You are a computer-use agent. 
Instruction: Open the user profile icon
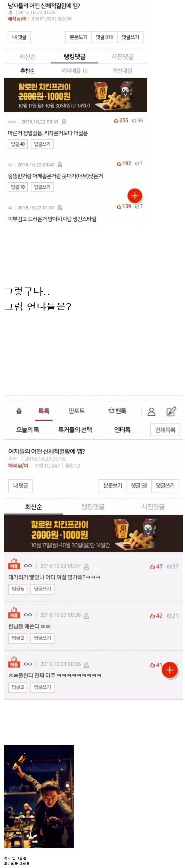pyautogui.click(x=151, y=411)
